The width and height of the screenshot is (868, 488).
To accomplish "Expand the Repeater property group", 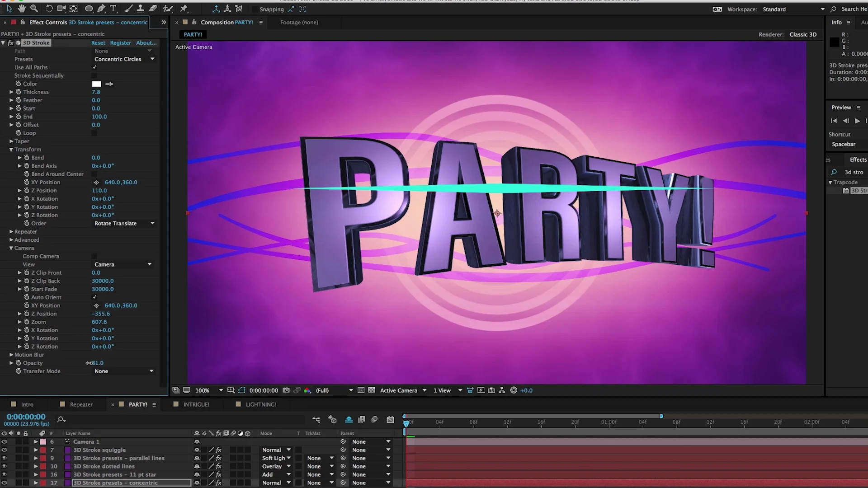I will point(11,232).
